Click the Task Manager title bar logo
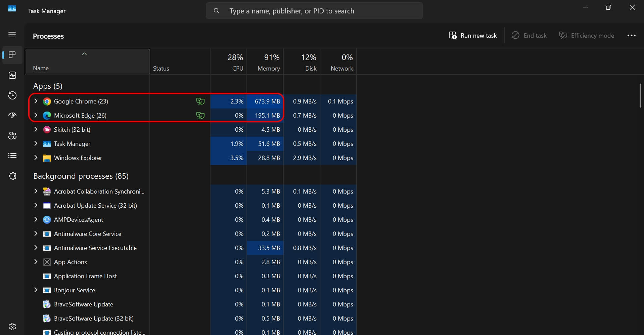Viewport: 644px width, 335px height. pos(12,9)
